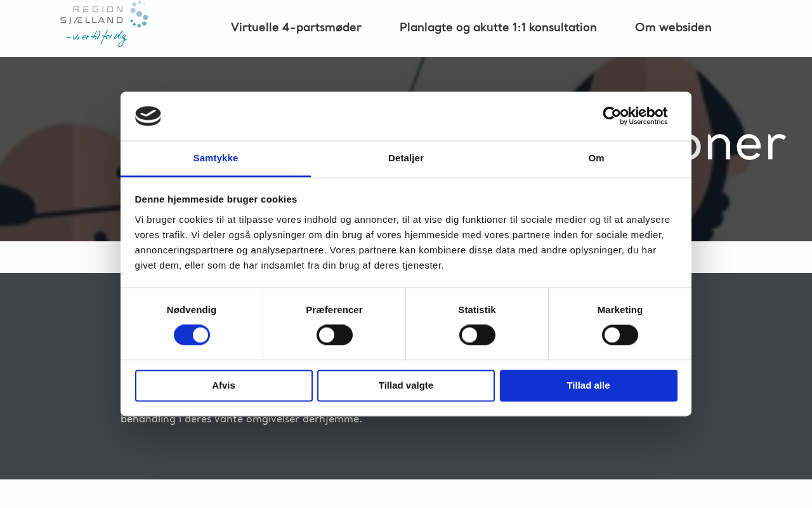The image size is (812, 508).
Task: Open the Om websiden menu item
Action: (x=673, y=27)
